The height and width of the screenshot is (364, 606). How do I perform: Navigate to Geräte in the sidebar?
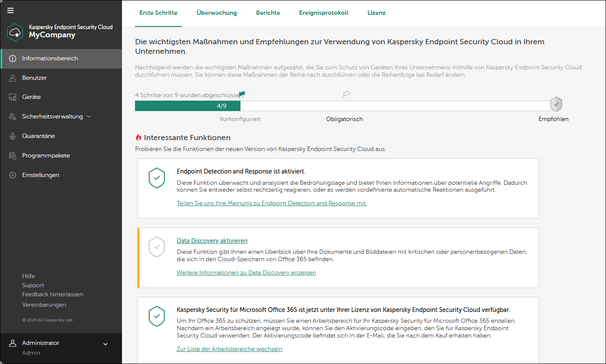point(61,97)
